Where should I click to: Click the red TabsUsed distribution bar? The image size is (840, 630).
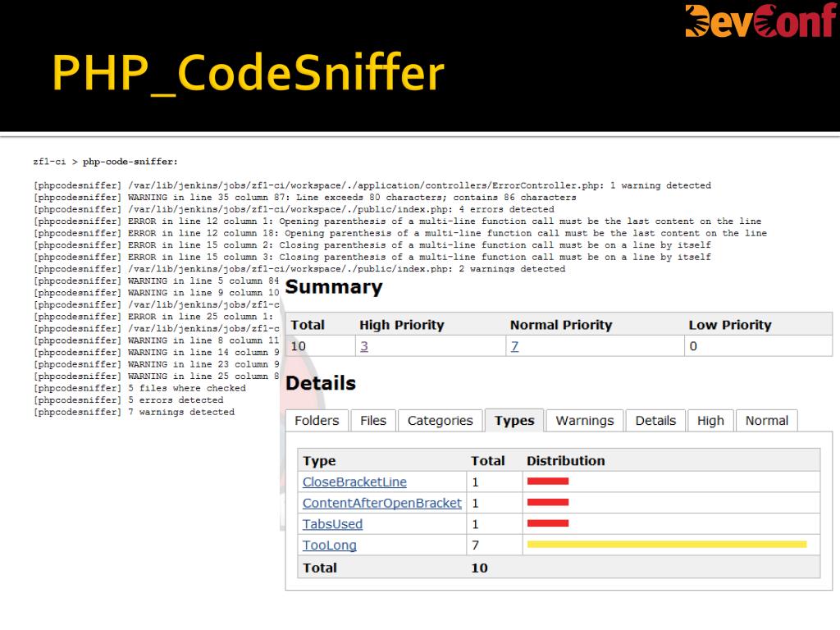point(547,523)
